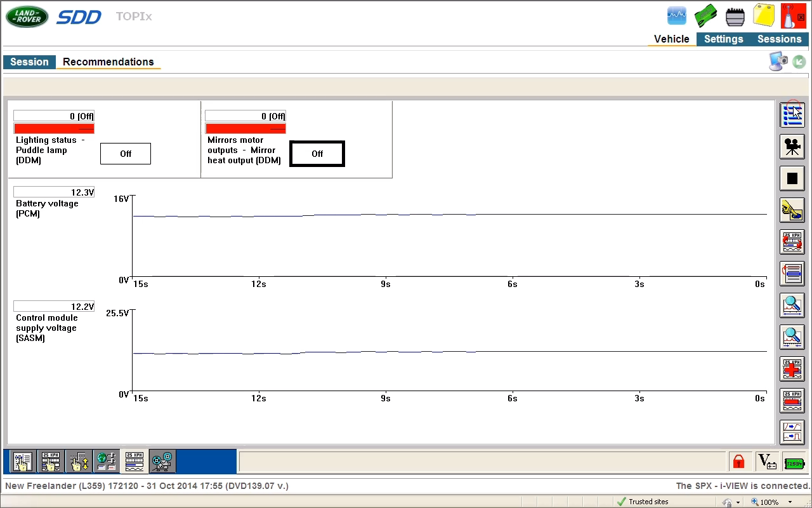Open the signal list selection tab icon
Image resolution: width=812 pixels, height=508 pixels.
coord(22,462)
